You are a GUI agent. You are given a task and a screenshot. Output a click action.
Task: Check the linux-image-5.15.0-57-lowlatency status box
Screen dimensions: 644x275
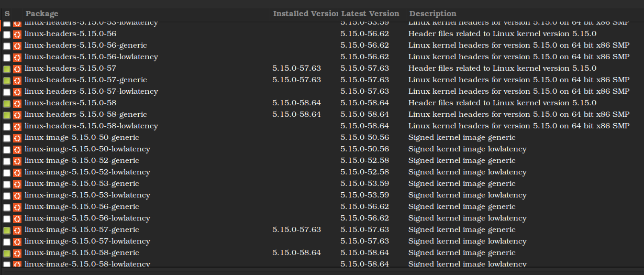pyautogui.click(x=7, y=242)
